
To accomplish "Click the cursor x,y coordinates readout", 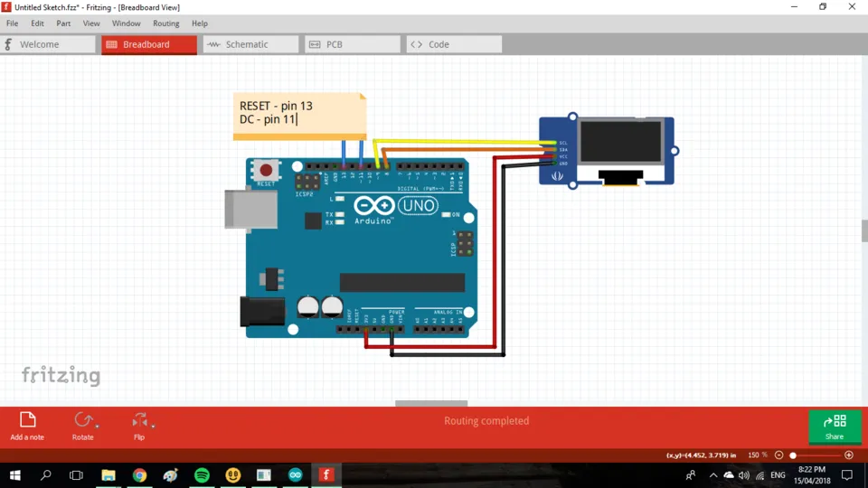I will tap(701, 455).
